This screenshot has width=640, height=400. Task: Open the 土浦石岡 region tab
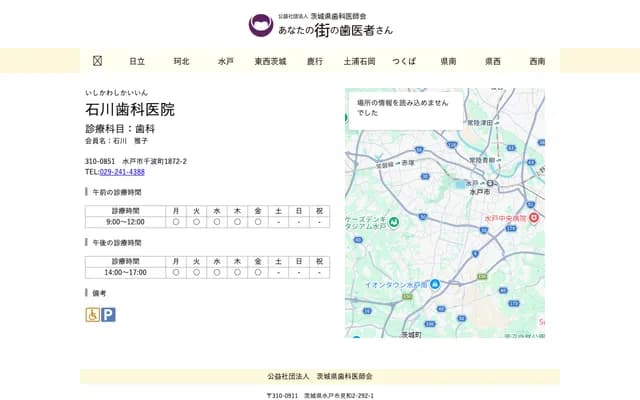coord(359,61)
